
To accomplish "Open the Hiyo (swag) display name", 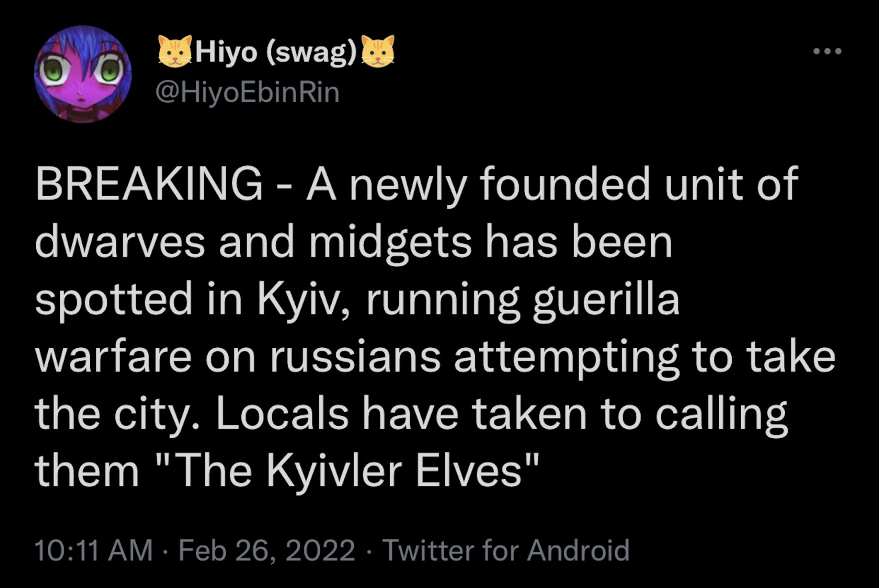I will [x=276, y=53].
